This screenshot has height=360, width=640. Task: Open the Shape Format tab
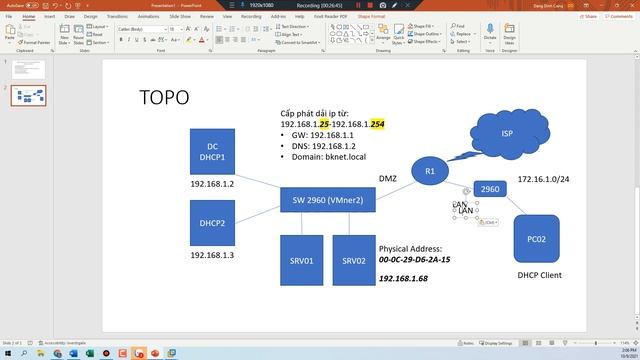[x=371, y=17]
